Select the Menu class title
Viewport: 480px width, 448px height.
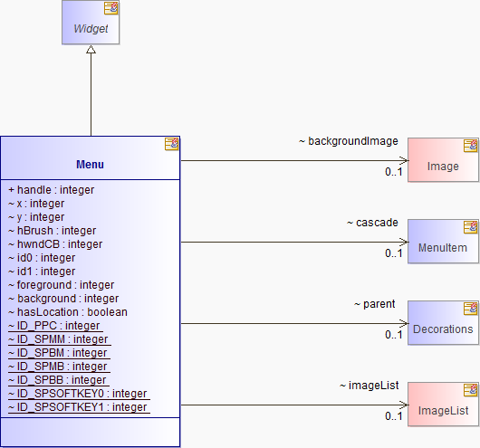pyautogui.click(x=90, y=165)
